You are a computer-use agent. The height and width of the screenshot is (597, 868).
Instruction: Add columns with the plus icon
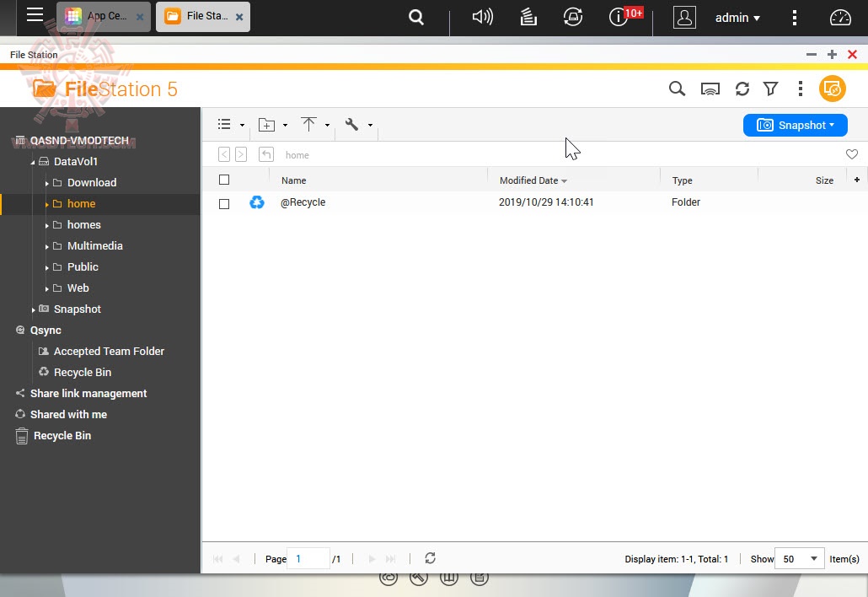coord(857,180)
